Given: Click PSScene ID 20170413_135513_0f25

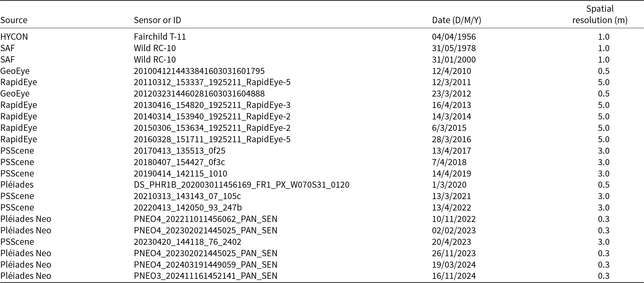Looking at the screenshot, I should point(180,151).
